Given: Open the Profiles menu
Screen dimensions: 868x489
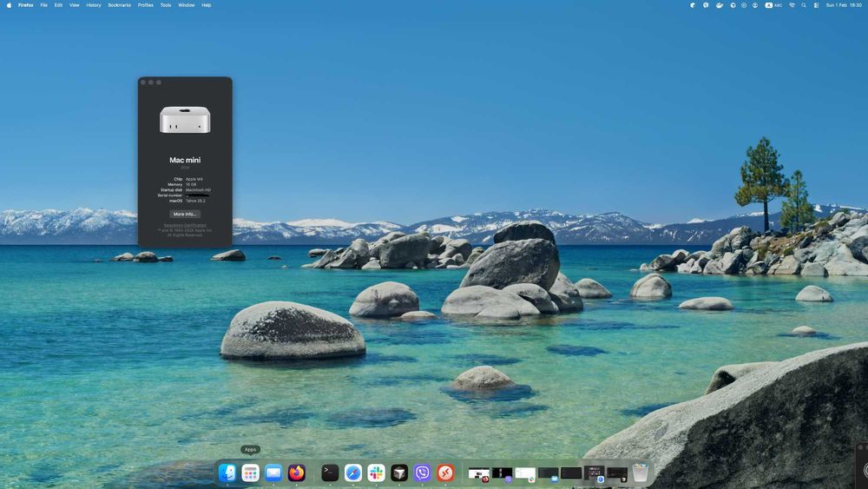Looking at the screenshot, I should click(146, 5).
